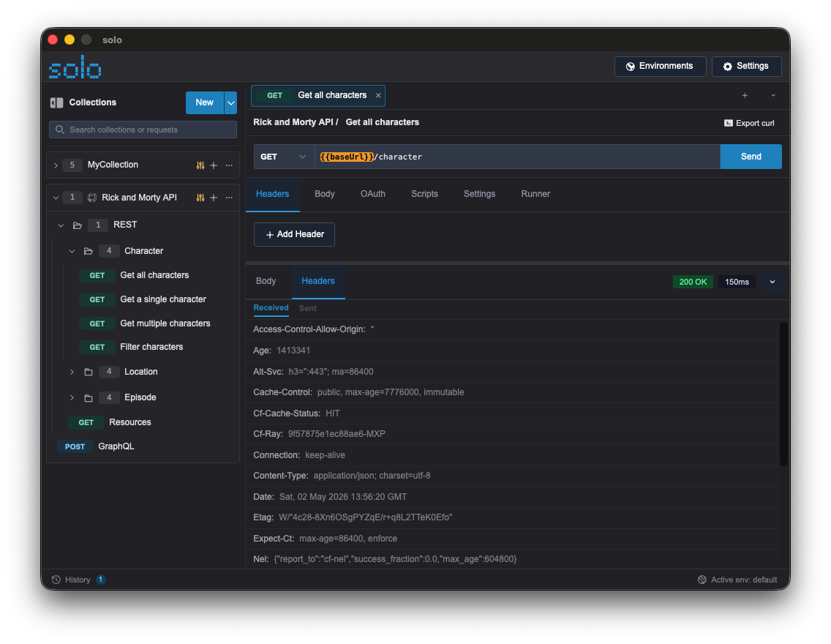The image size is (831, 644).
Task: Open MyCollection variables sliders icon
Action: (200, 165)
